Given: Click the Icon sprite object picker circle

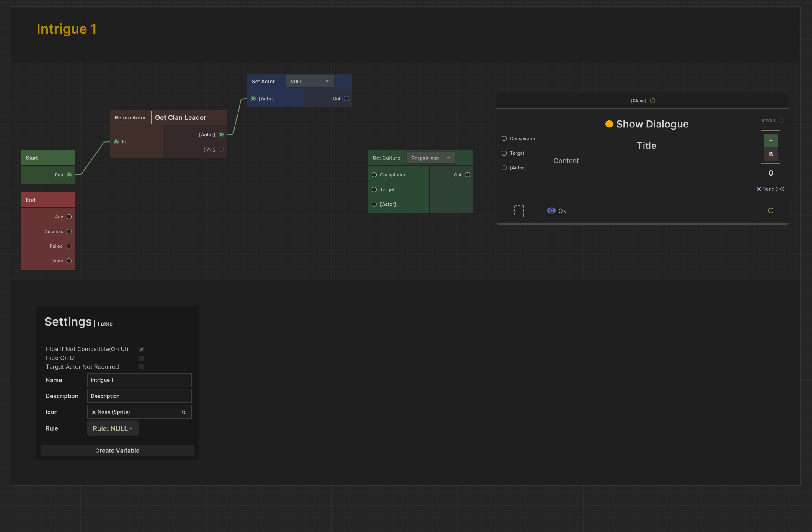Looking at the screenshot, I should tap(184, 412).
